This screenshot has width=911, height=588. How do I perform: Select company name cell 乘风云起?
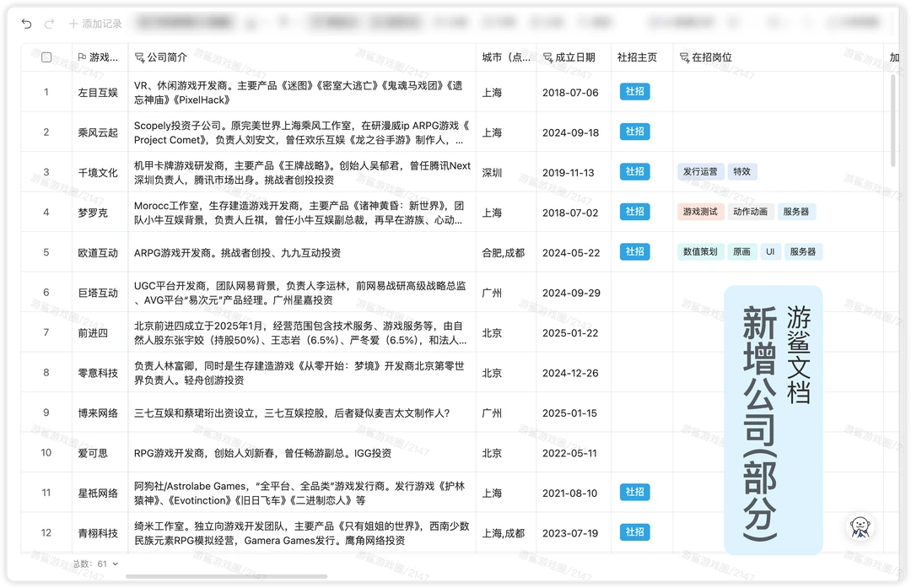pyautogui.click(x=100, y=132)
